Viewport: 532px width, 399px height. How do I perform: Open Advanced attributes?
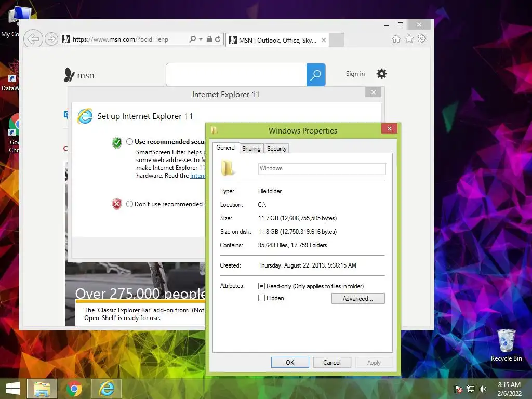point(358,299)
